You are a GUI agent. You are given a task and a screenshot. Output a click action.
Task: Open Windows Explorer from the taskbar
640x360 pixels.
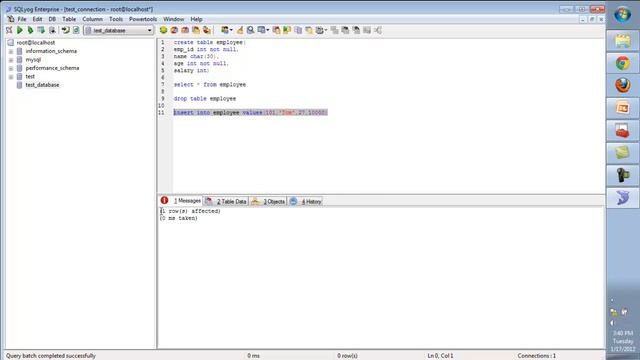[623, 41]
